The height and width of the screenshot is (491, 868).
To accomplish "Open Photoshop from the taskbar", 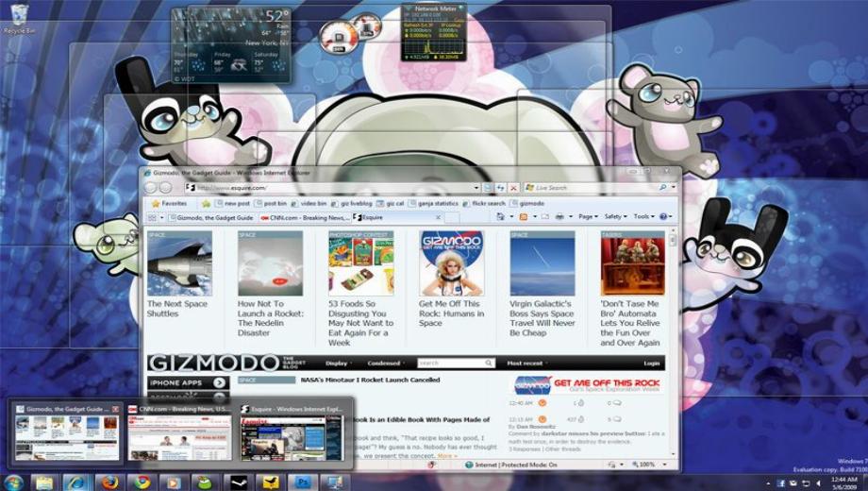I will (x=302, y=483).
